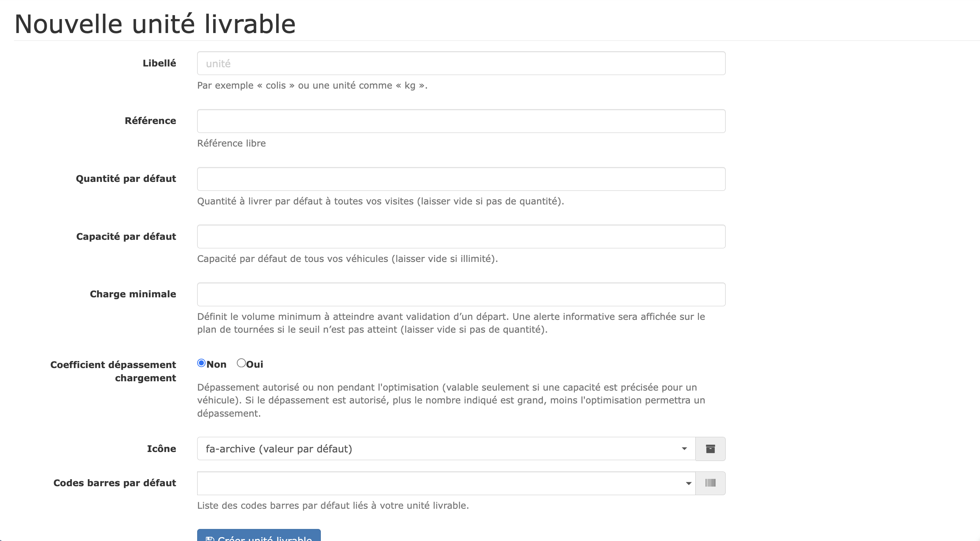The width and height of the screenshot is (980, 541).
Task: Focus the Capacité par défaut field
Action: pyautogui.click(x=461, y=237)
